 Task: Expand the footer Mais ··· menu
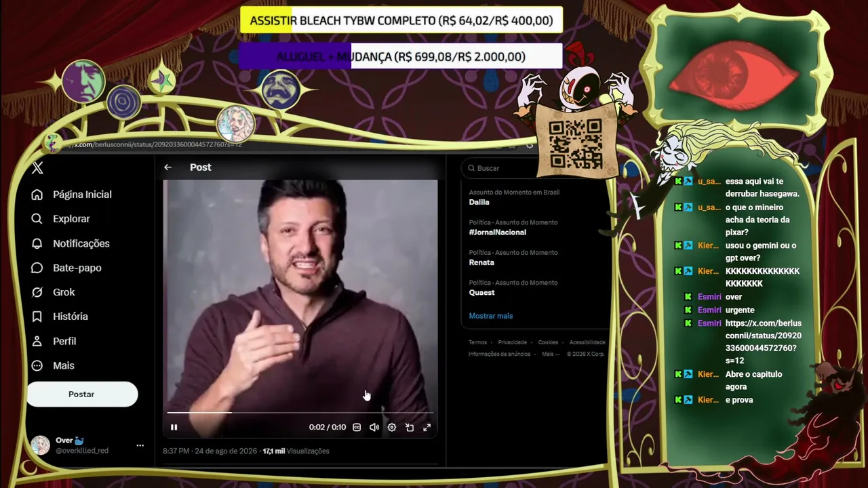point(551,354)
